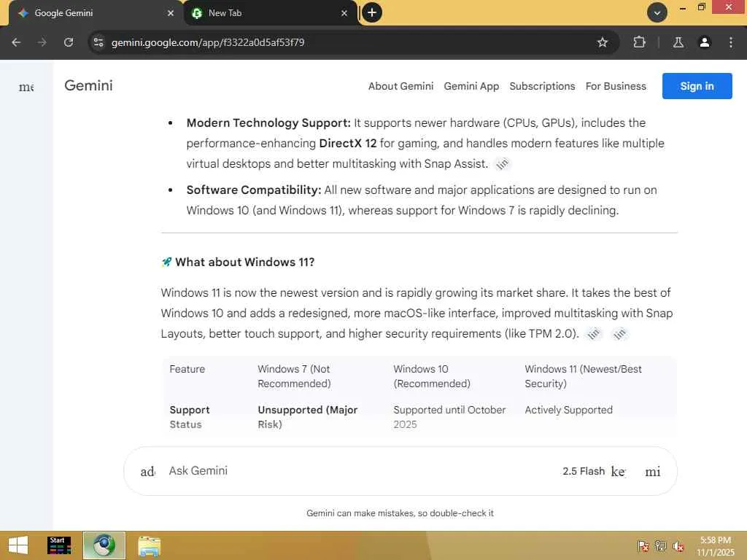The image size is (747, 560).
Task: Click the microphone icon in prompt box
Action: (x=653, y=472)
